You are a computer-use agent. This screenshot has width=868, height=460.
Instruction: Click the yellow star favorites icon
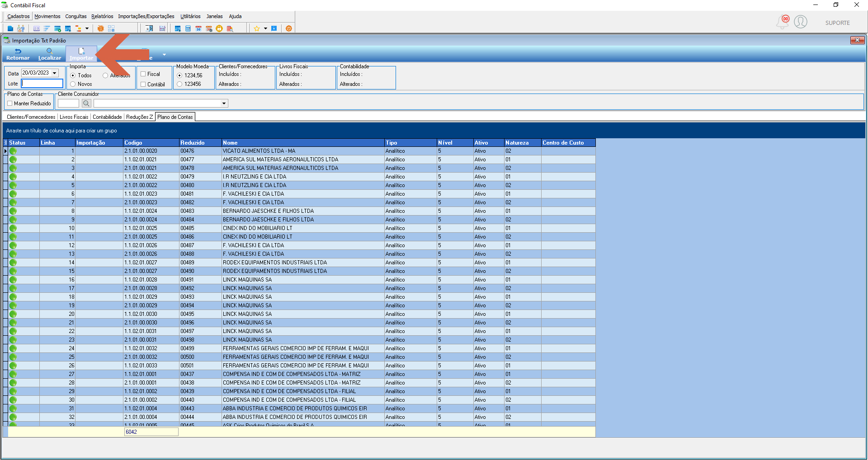tap(257, 28)
